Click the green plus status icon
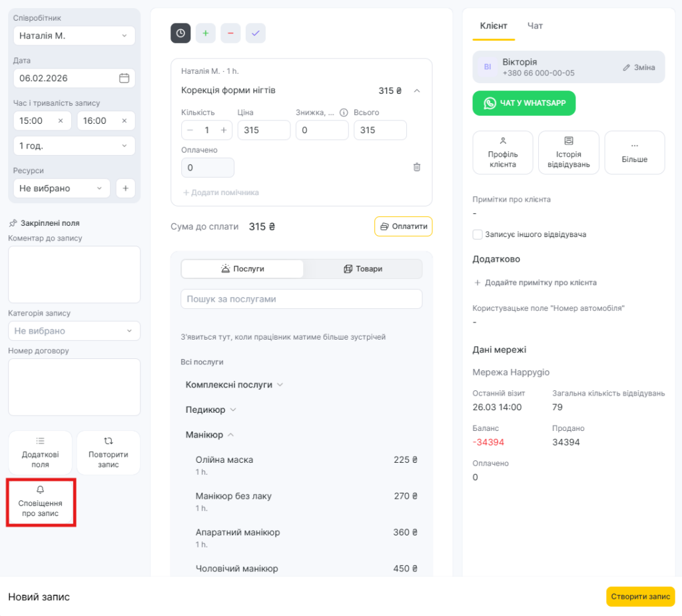 point(206,33)
